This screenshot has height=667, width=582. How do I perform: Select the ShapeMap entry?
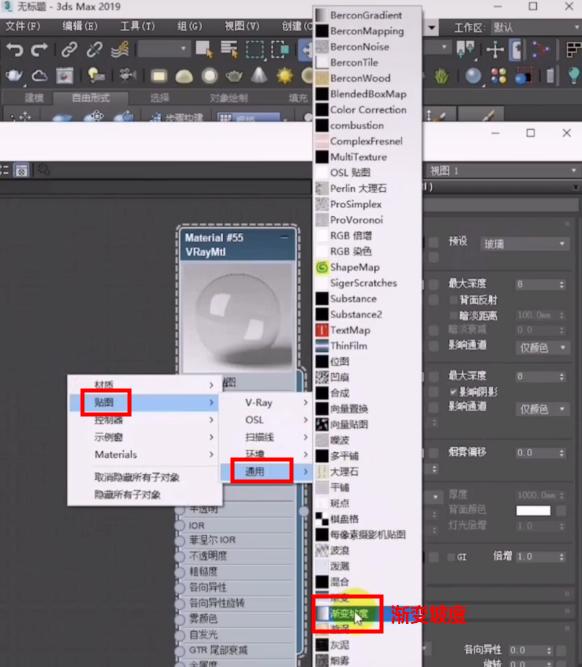click(x=368, y=267)
